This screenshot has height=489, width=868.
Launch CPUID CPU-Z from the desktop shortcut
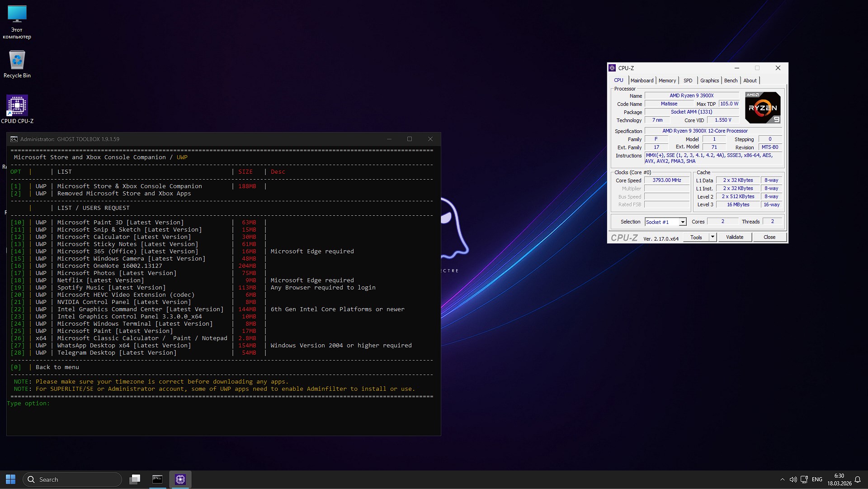[17, 104]
